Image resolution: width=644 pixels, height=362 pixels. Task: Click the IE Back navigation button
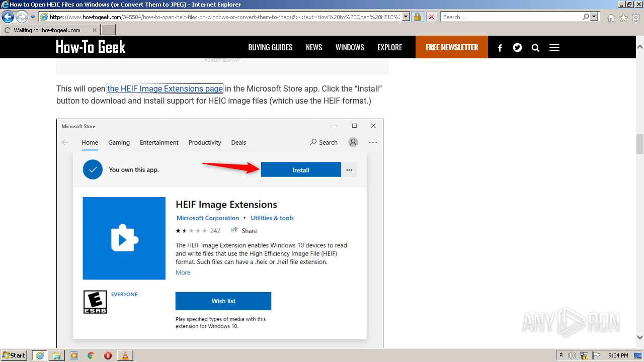point(8,17)
